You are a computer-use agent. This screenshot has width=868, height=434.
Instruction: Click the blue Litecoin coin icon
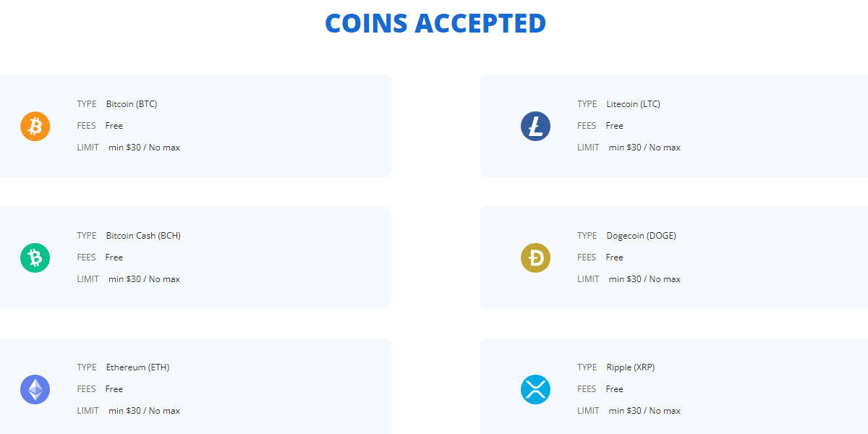535,127
